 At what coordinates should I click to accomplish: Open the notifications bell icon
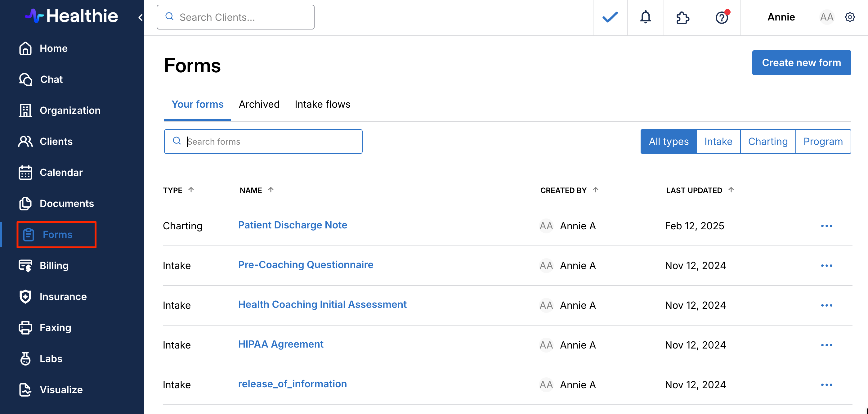pyautogui.click(x=645, y=17)
